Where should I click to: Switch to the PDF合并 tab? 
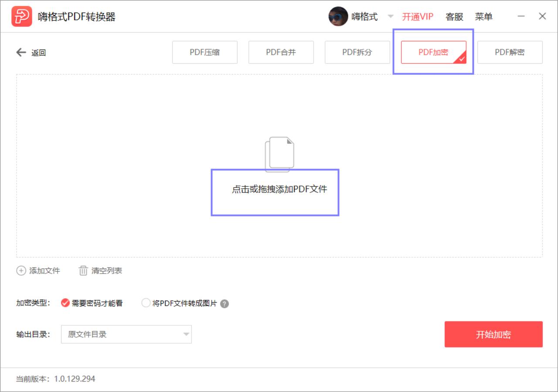281,52
